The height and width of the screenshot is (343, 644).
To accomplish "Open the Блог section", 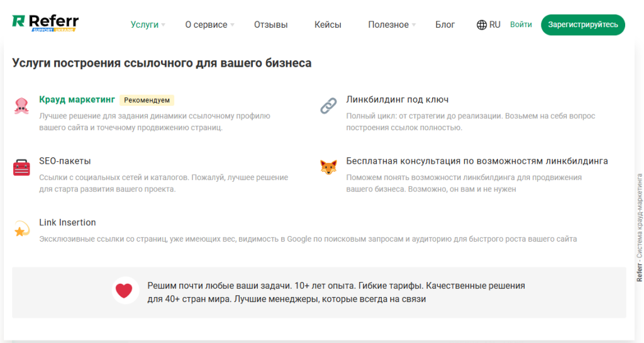I will point(445,25).
